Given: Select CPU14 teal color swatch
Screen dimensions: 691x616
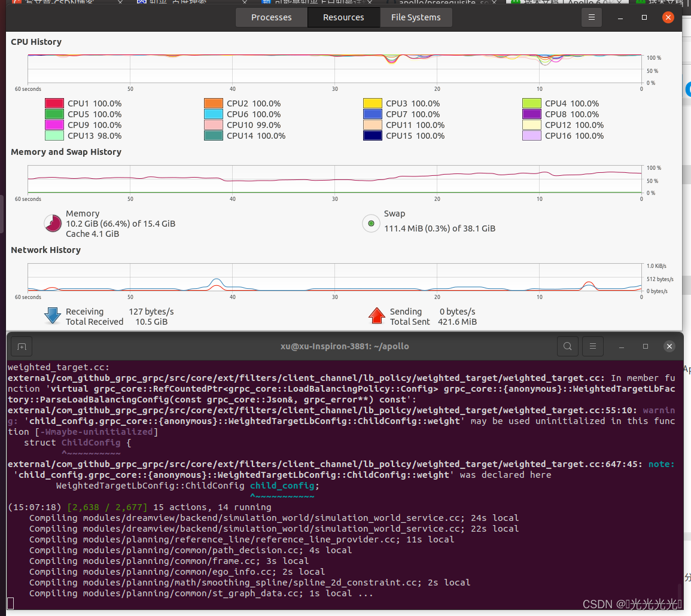Looking at the screenshot, I should point(214,136).
